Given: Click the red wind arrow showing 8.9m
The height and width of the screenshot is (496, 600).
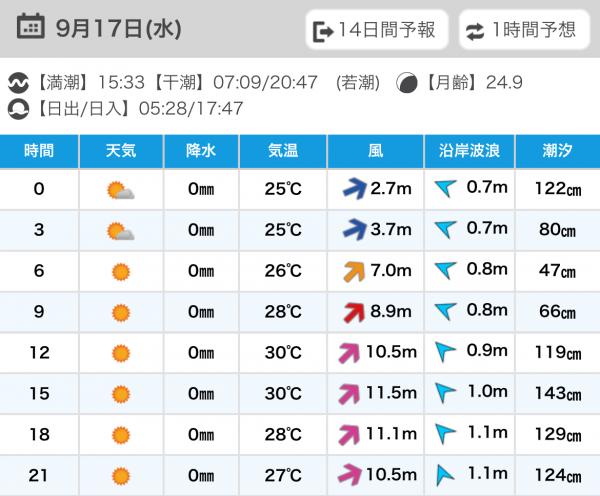Looking at the screenshot, I should [x=354, y=311].
